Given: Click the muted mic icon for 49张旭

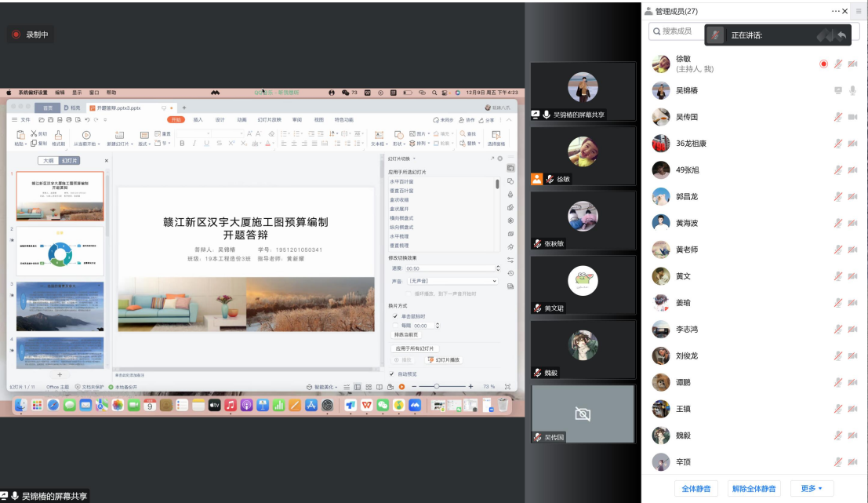Looking at the screenshot, I should point(838,170).
